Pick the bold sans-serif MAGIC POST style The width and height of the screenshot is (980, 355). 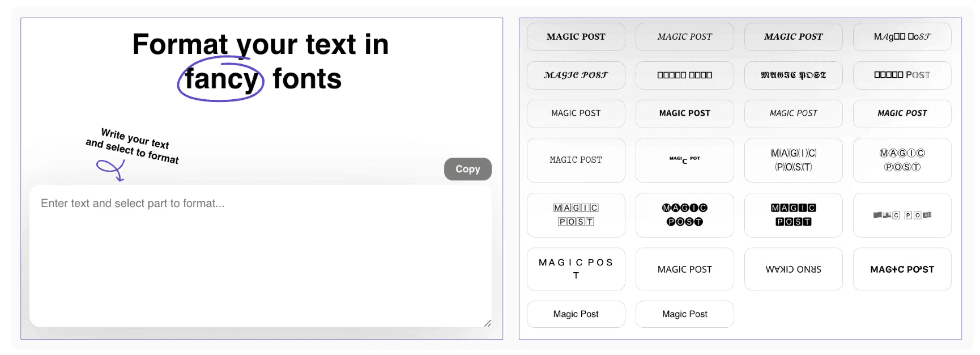[684, 113]
